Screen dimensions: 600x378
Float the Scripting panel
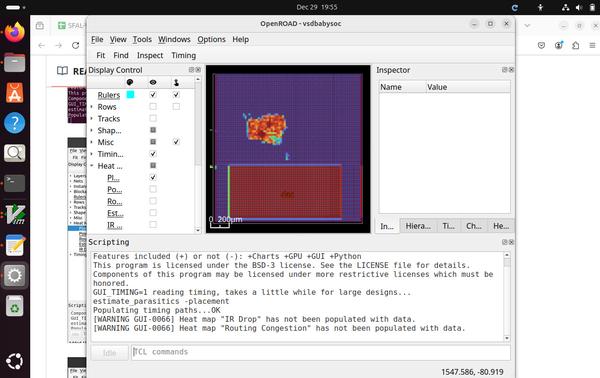pyautogui.click(x=504, y=242)
